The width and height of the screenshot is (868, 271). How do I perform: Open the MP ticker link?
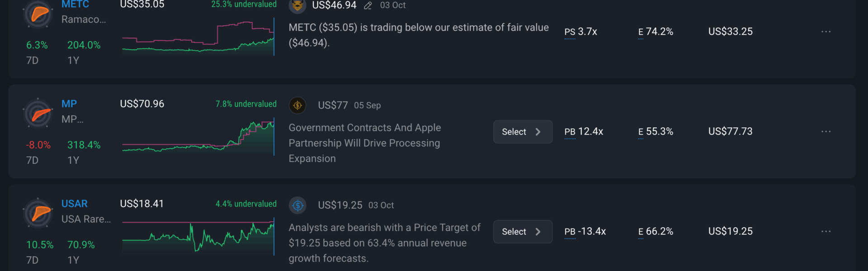click(x=69, y=104)
